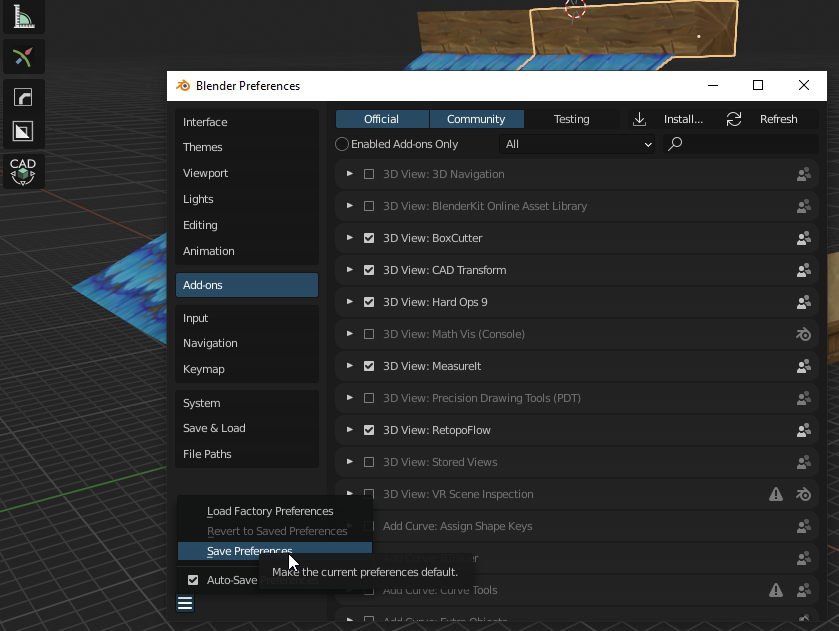This screenshot has width=839, height=631.
Task: Open the Save & Load preferences section
Action: pos(247,428)
